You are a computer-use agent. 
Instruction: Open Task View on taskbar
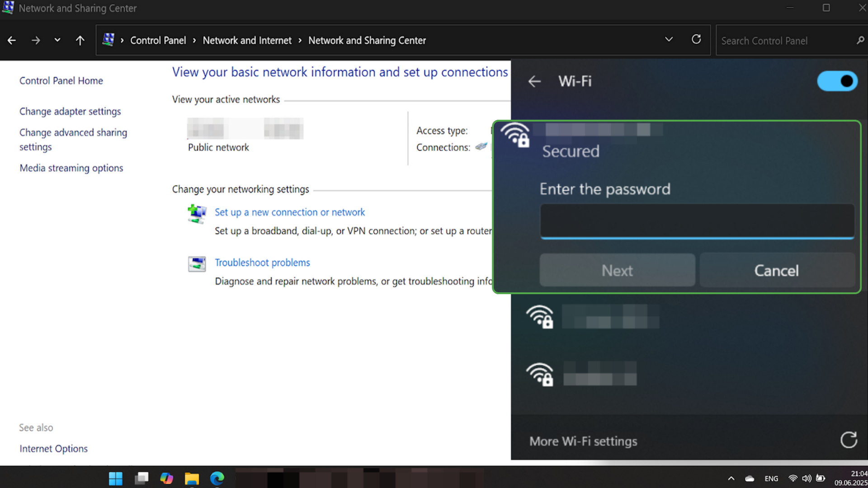pyautogui.click(x=142, y=478)
